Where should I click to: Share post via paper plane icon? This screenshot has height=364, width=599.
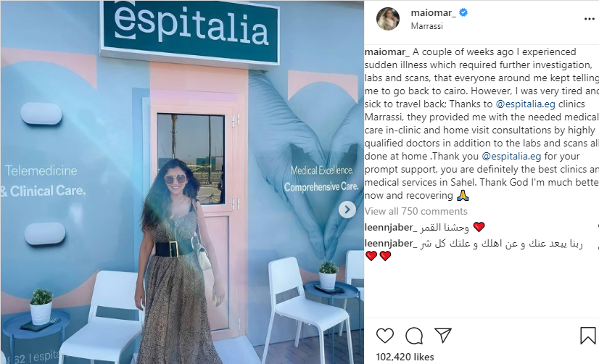click(443, 335)
